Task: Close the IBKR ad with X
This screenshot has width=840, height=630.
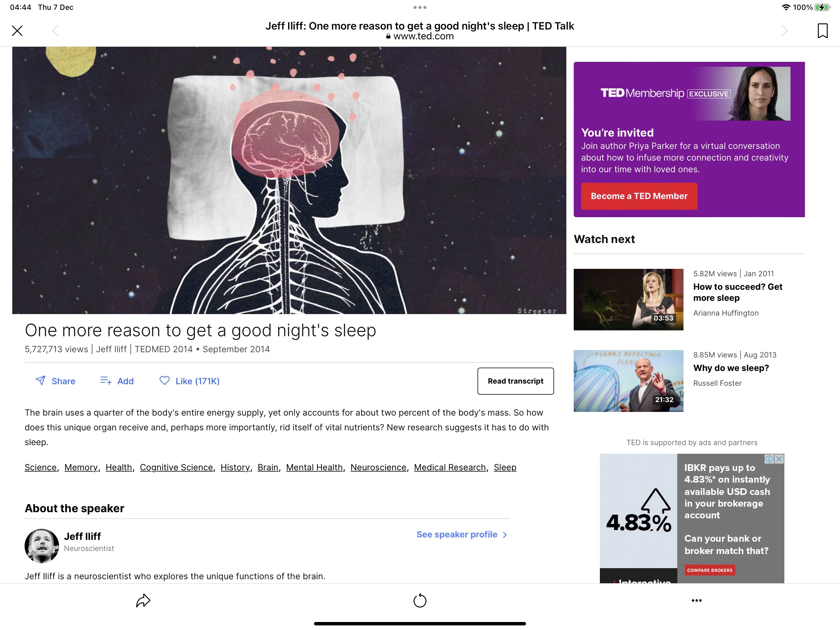Action: pyautogui.click(x=779, y=459)
